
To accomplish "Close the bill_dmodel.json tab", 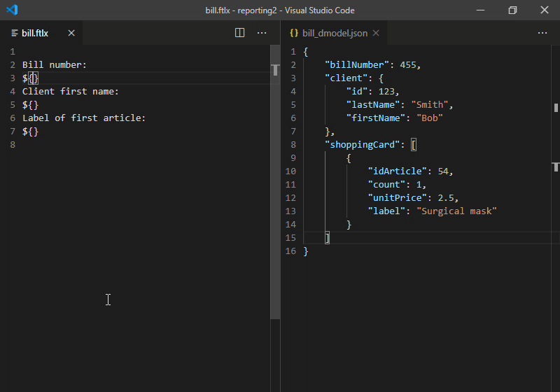I will click(x=376, y=33).
